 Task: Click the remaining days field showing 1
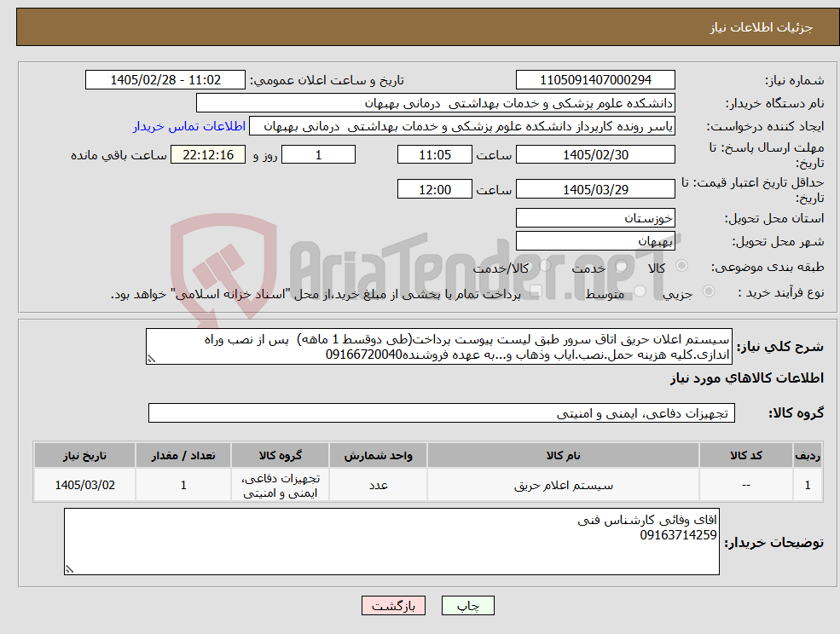[318, 155]
